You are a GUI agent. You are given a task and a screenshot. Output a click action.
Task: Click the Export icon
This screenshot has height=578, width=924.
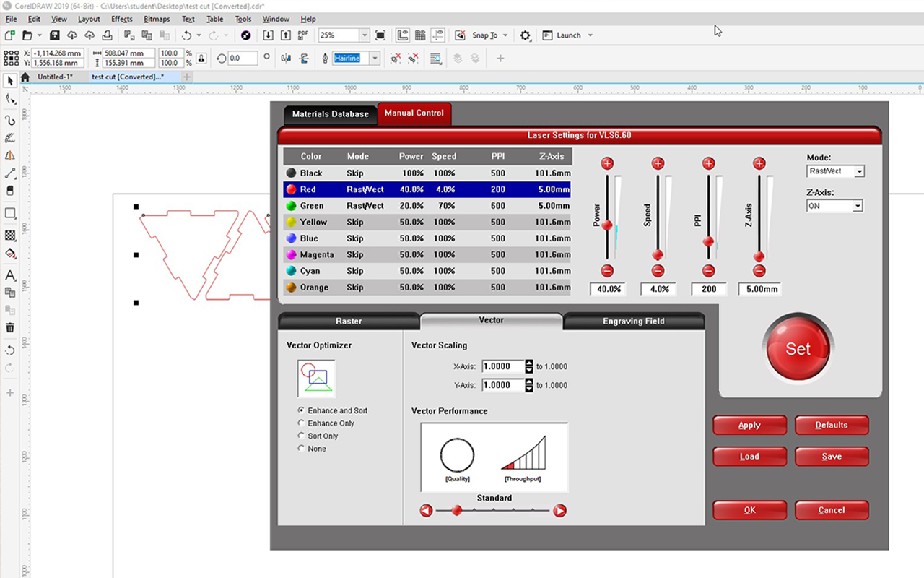[286, 35]
